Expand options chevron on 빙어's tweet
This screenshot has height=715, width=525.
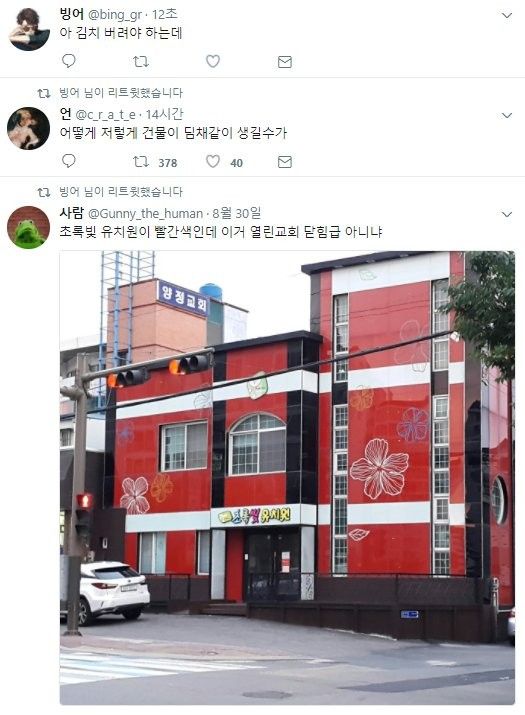pos(507,16)
